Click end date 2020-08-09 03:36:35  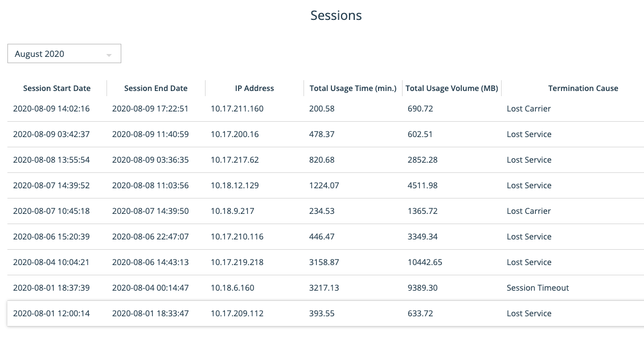[x=150, y=160]
